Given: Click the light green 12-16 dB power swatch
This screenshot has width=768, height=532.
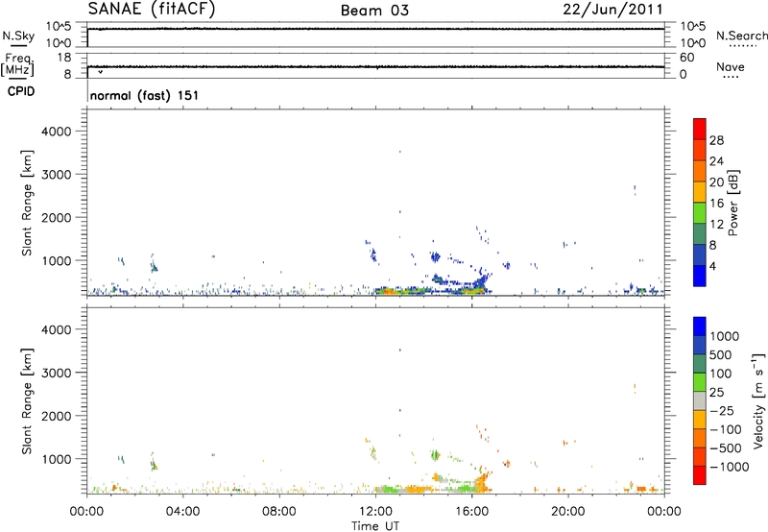Looking at the screenshot, I should click(700, 212).
